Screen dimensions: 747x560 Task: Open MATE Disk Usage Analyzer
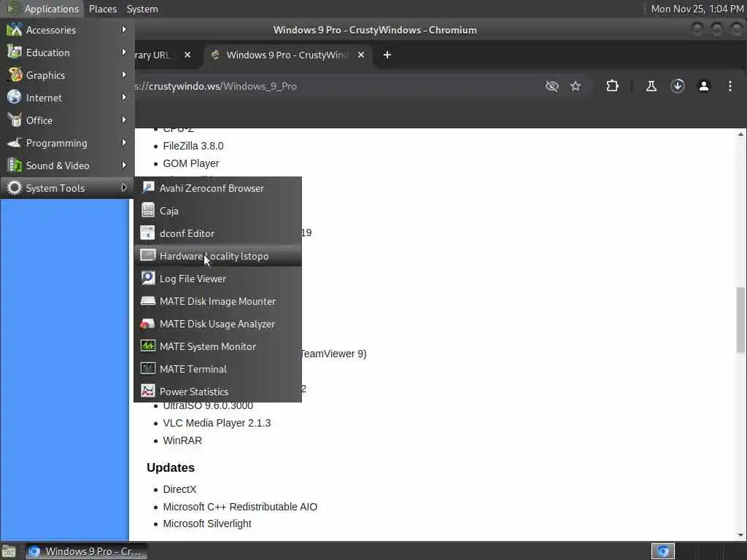coord(217,324)
